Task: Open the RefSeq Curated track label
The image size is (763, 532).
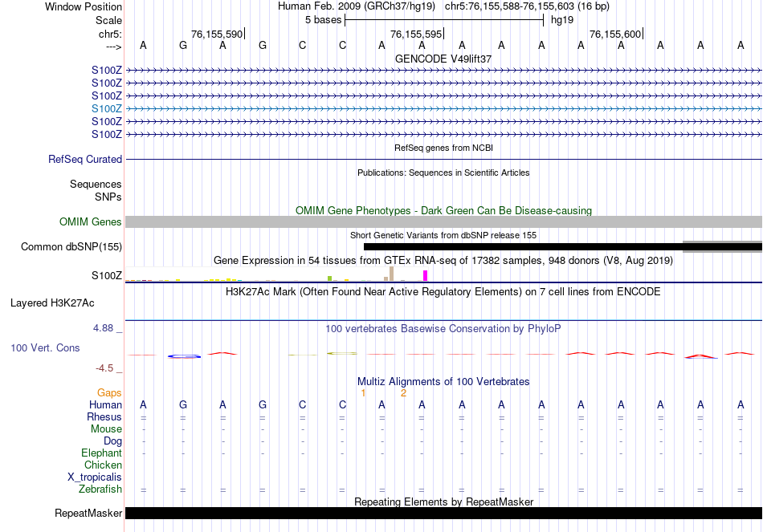Action: [85, 159]
